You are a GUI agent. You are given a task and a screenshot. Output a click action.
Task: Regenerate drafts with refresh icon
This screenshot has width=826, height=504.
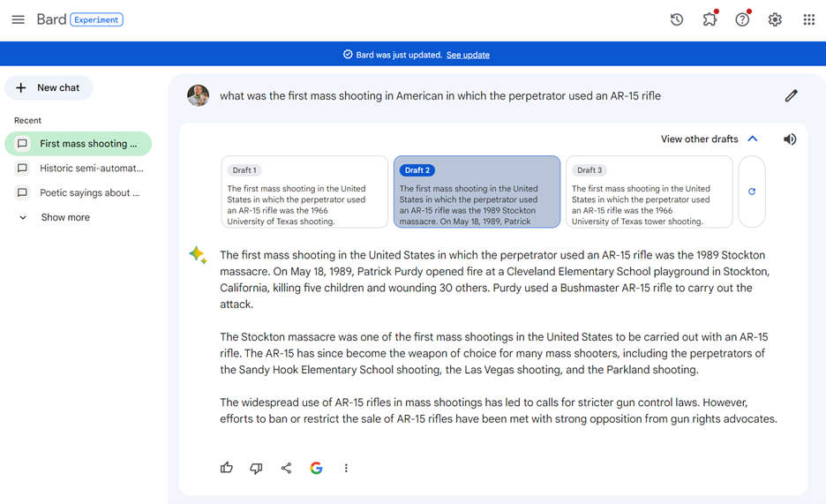click(752, 192)
